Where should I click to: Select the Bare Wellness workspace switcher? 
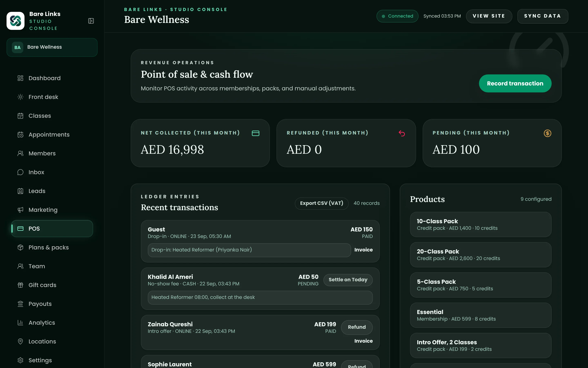click(x=52, y=47)
